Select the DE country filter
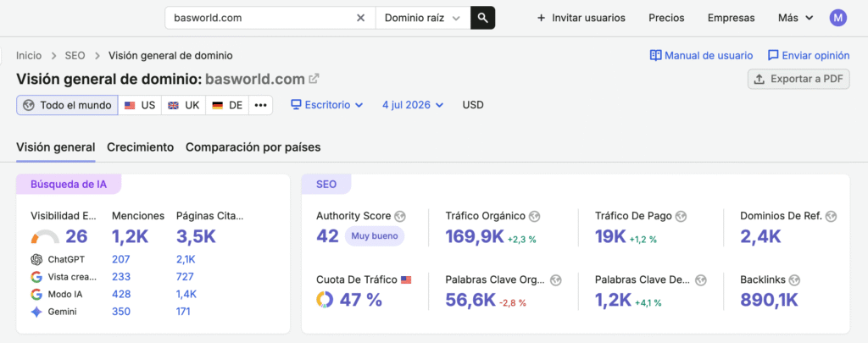Screen dimensions: 868x343 [227, 104]
